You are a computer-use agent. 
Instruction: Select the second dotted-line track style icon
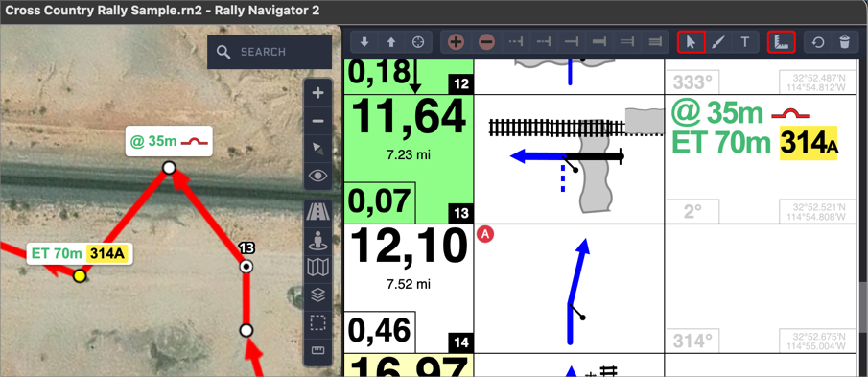click(x=544, y=42)
